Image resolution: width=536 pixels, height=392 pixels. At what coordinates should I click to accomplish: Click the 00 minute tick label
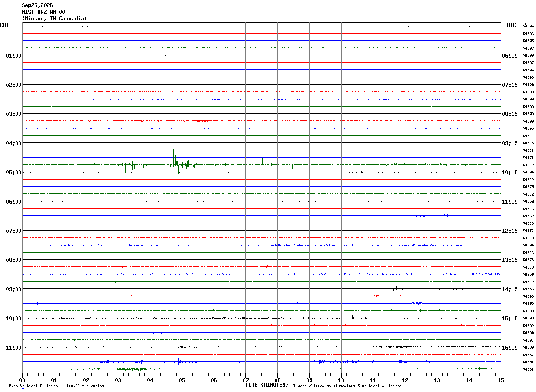click(22, 380)
